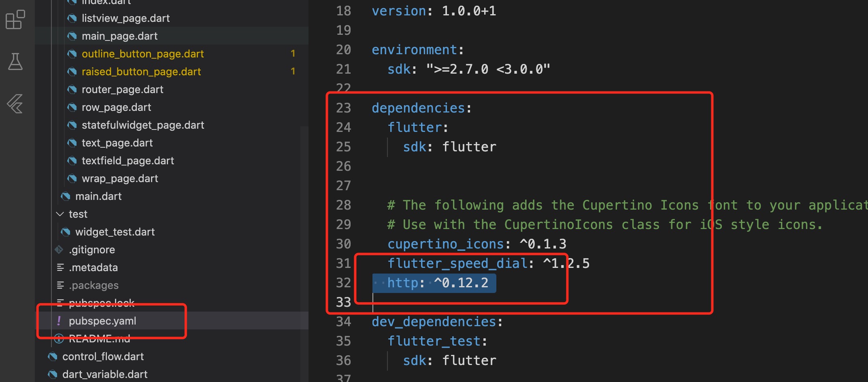
Task: Click the selected 'http' dependency line
Action: pos(434,283)
